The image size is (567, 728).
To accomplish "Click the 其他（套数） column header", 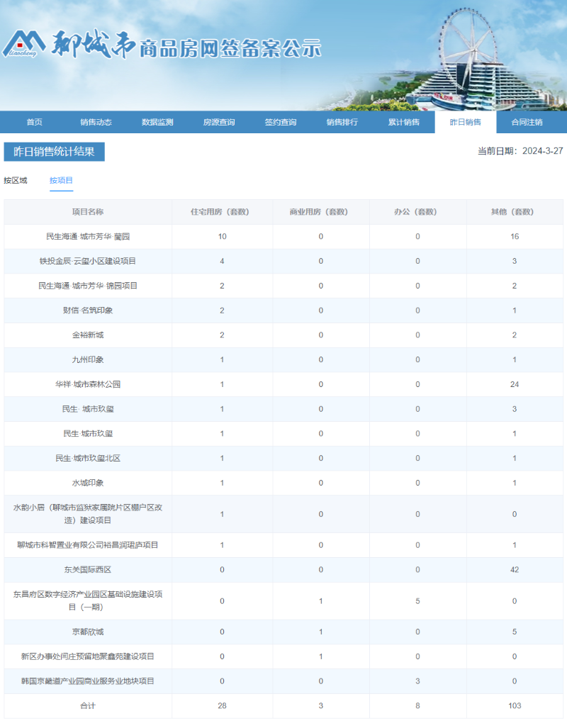I will coord(515,212).
